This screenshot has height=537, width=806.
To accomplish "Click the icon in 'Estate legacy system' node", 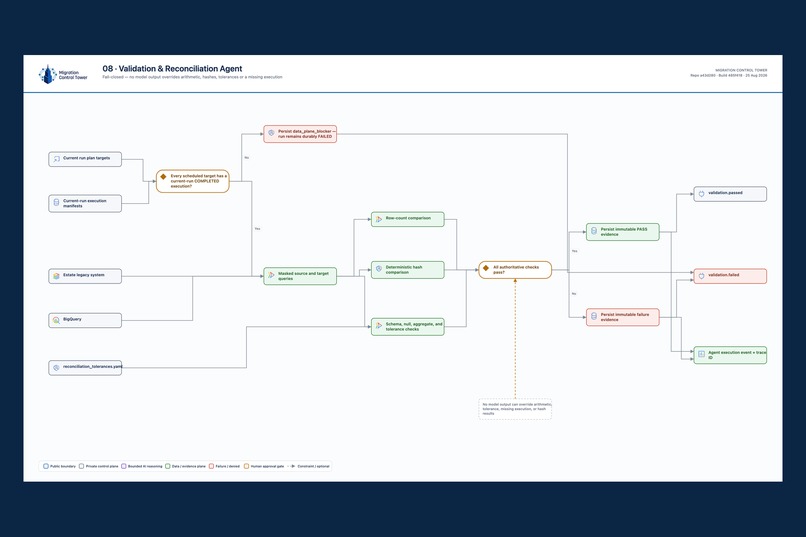I will (57, 276).
